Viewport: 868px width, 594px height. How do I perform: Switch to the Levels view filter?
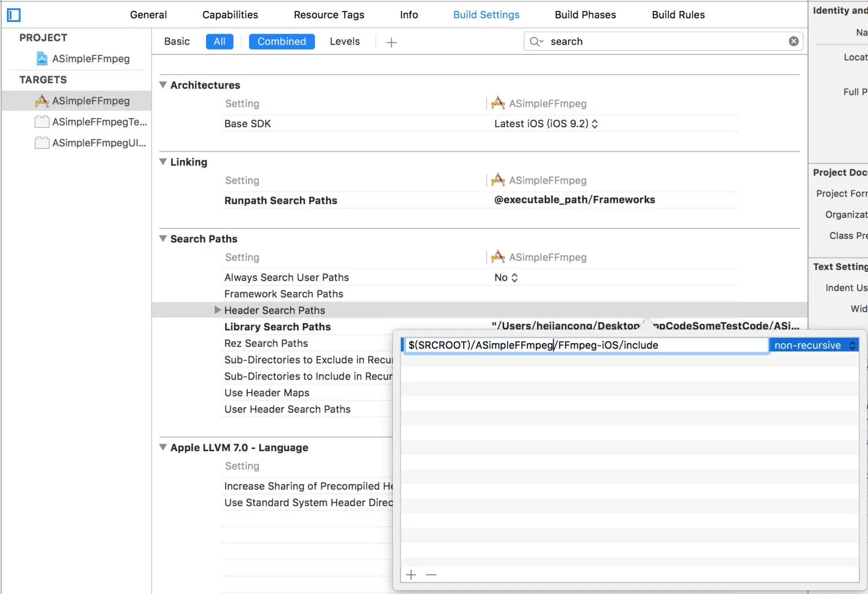pos(345,42)
